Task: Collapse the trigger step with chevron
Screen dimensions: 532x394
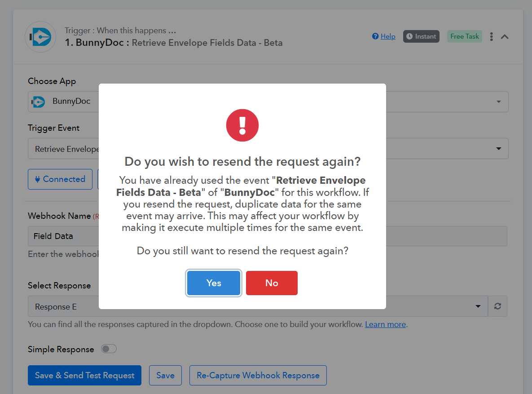Action: (505, 37)
